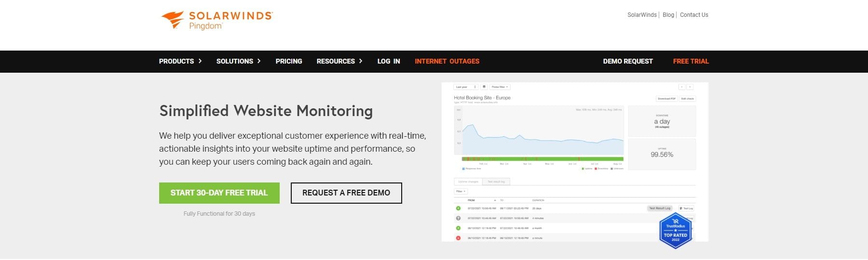Open the Blog link
The image size is (868, 260).
tap(668, 15)
